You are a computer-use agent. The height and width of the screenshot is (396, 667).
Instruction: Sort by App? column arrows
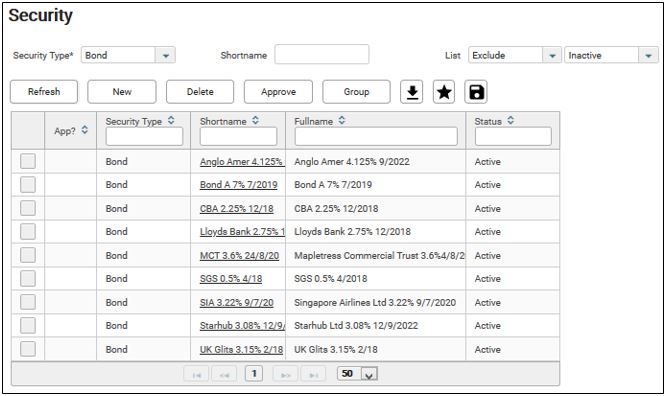click(85, 130)
